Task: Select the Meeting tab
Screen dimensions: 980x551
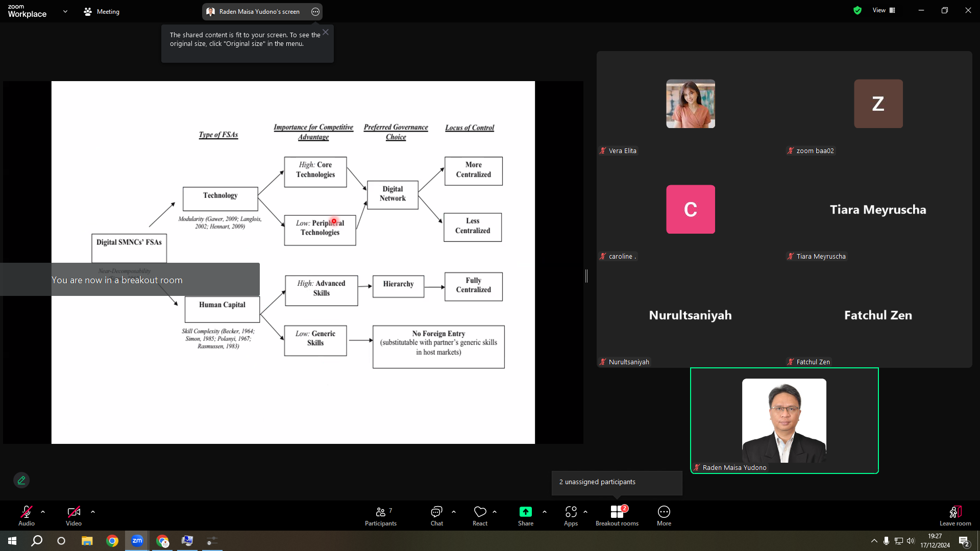Action: click(102, 11)
